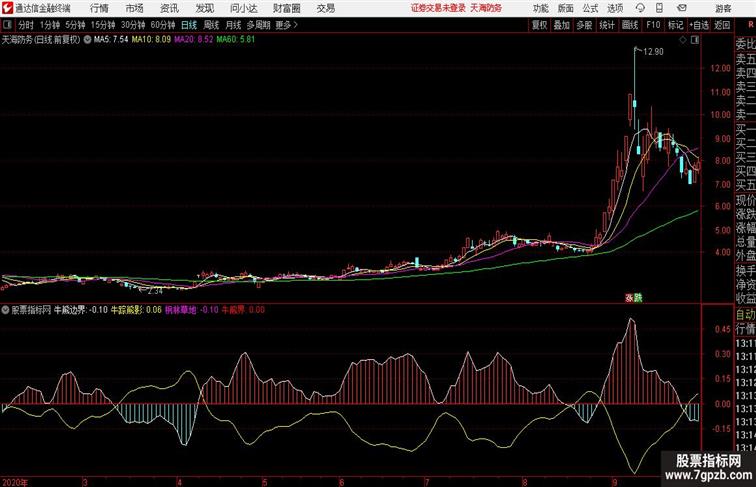Image resolution: width=756 pixels, height=487 pixels.
Task: Expand the 更多 period options
Action: (286, 25)
